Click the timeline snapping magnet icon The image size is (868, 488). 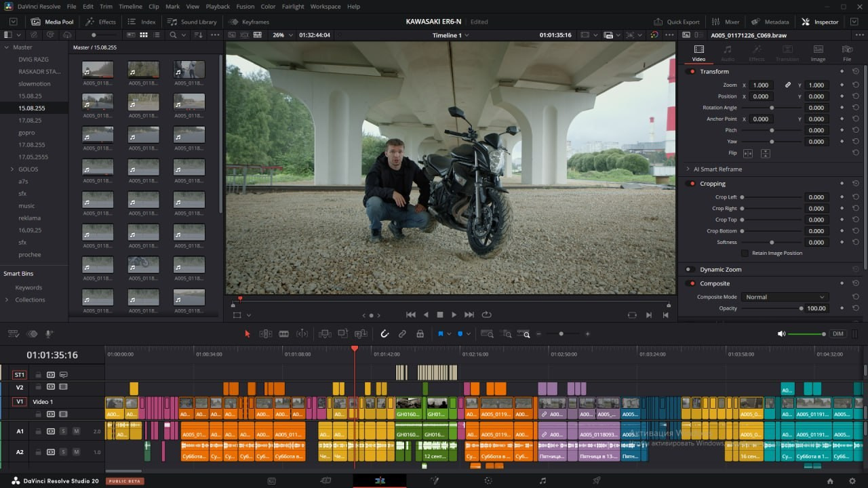click(x=384, y=334)
